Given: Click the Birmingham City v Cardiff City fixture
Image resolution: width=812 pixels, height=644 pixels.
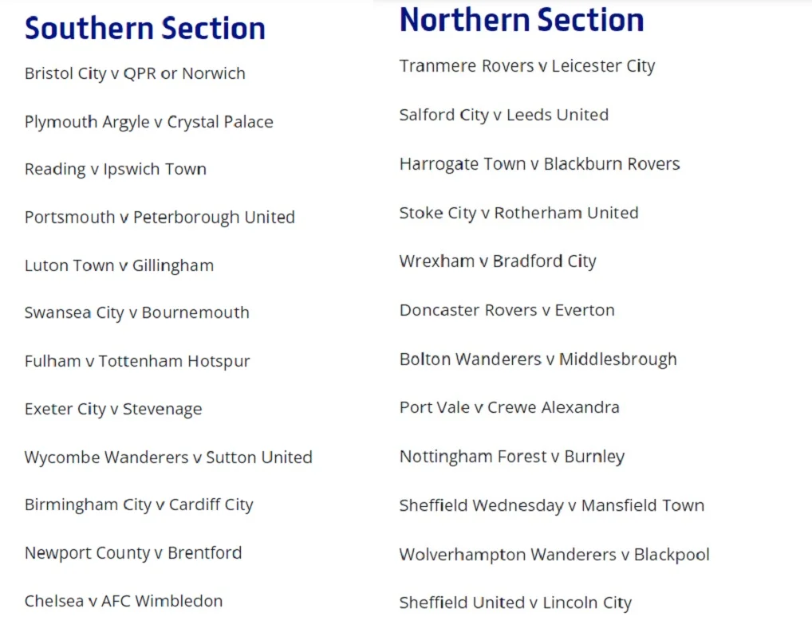Looking at the screenshot, I should tap(139, 505).
